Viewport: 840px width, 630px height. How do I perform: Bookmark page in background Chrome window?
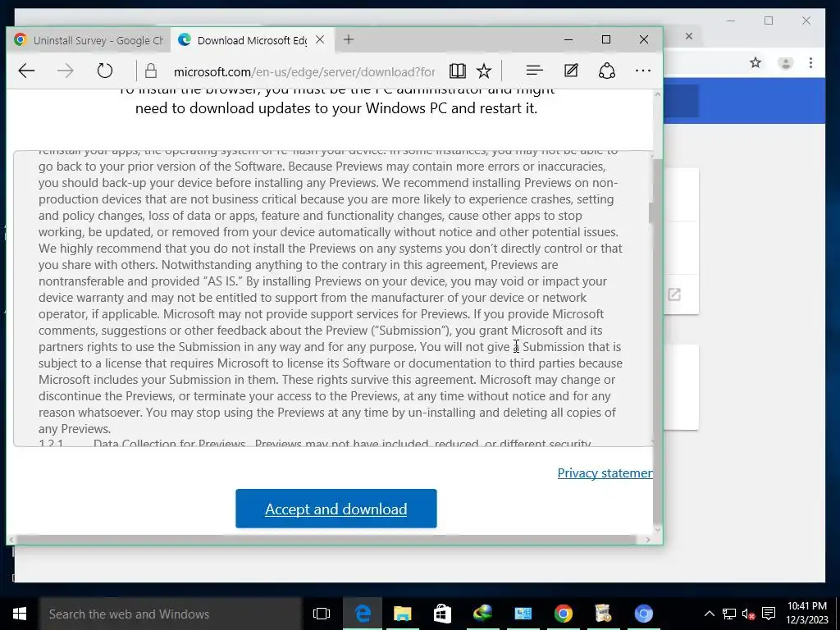(x=756, y=62)
